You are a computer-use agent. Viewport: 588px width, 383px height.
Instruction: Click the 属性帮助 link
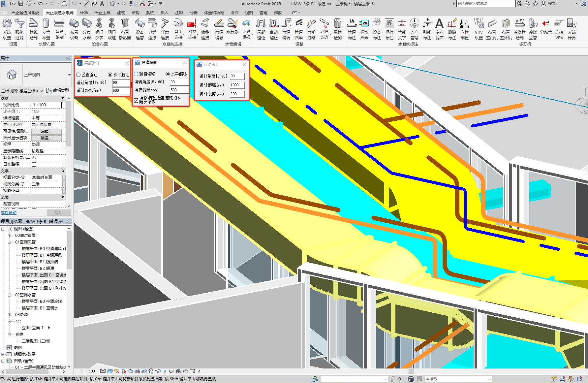(x=9, y=213)
